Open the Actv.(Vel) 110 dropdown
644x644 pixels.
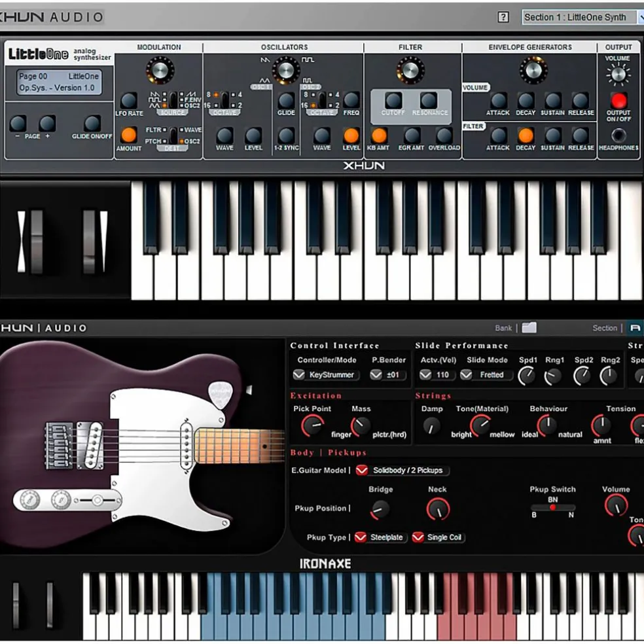point(437,374)
